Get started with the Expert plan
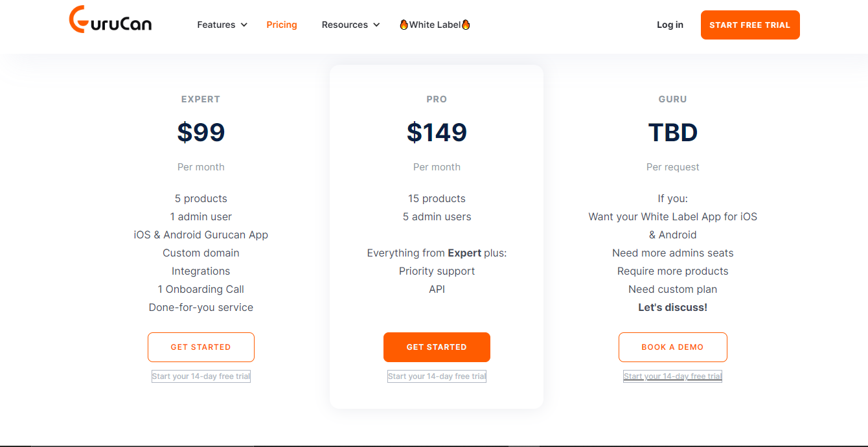 tap(201, 347)
